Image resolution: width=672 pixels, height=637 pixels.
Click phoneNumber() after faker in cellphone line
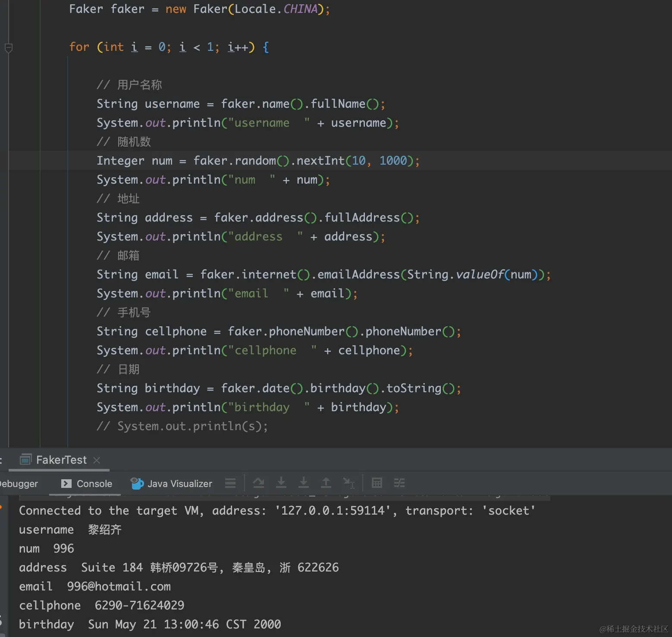pyautogui.click(x=314, y=331)
